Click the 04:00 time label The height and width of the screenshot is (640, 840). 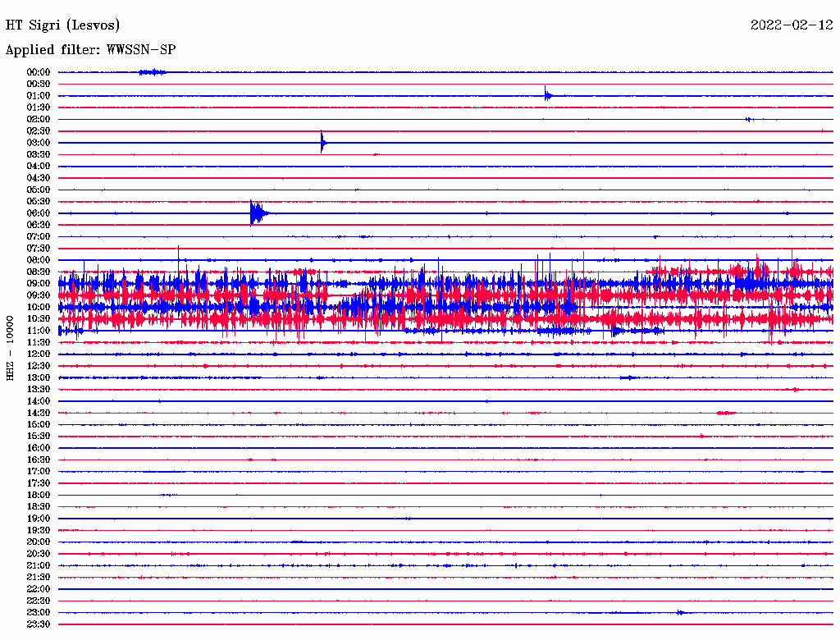click(x=39, y=167)
